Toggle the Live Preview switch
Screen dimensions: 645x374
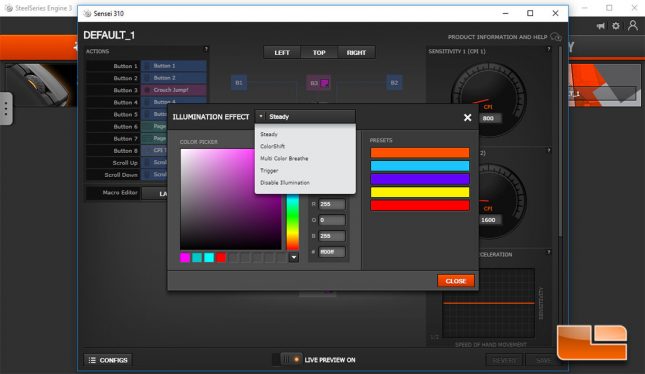287,360
